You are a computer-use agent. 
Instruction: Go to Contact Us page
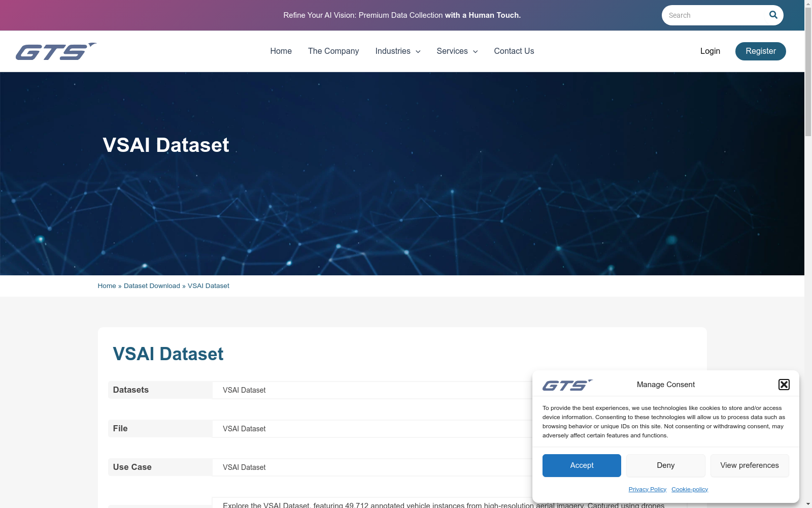tap(514, 51)
